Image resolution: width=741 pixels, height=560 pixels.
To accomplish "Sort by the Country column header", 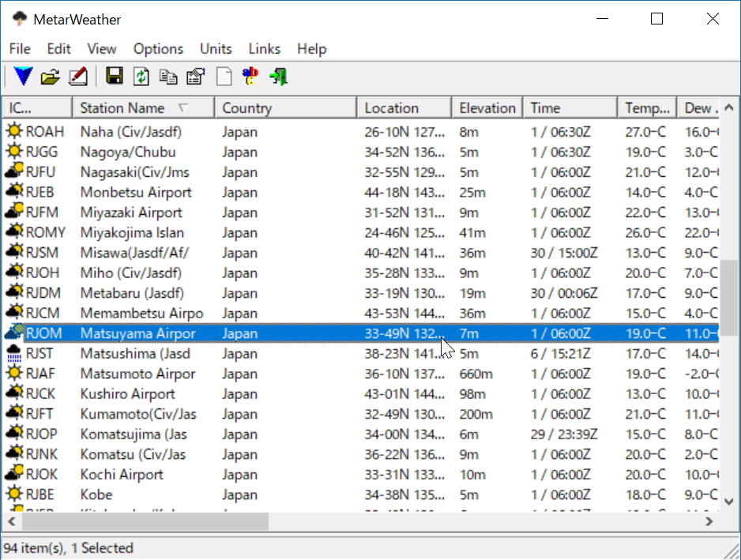I will tap(285, 107).
